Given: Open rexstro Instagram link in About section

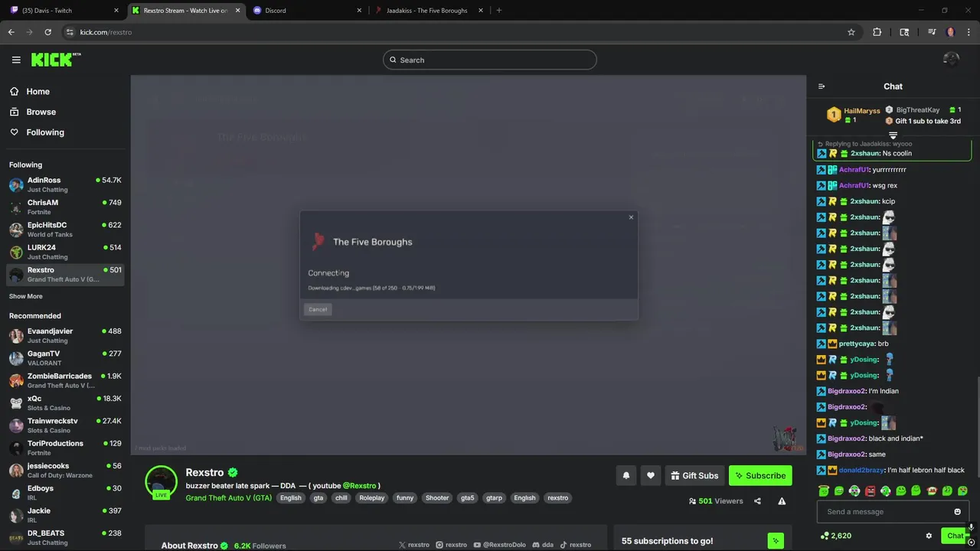Looking at the screenshot, I should point(451,545).
